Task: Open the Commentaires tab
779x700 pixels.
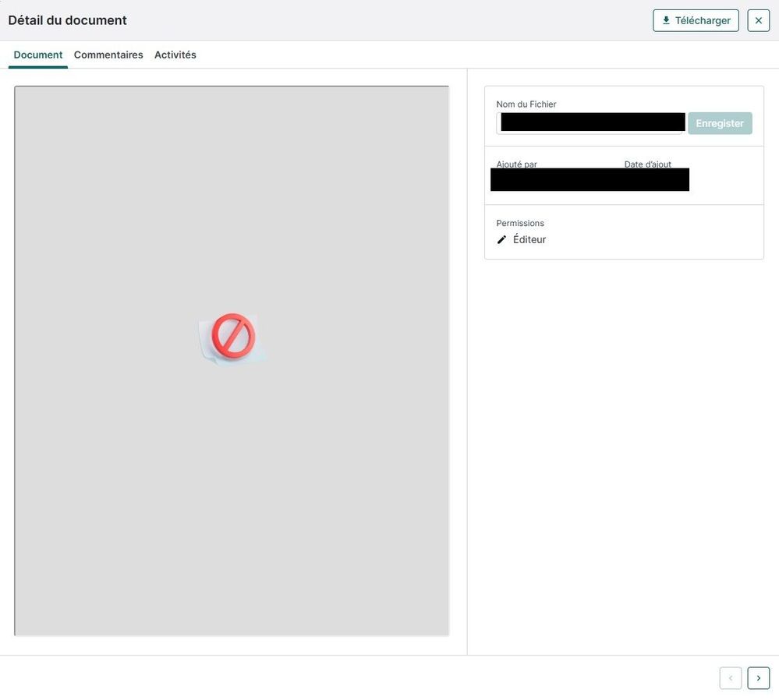Action: (x=108, y=55)
